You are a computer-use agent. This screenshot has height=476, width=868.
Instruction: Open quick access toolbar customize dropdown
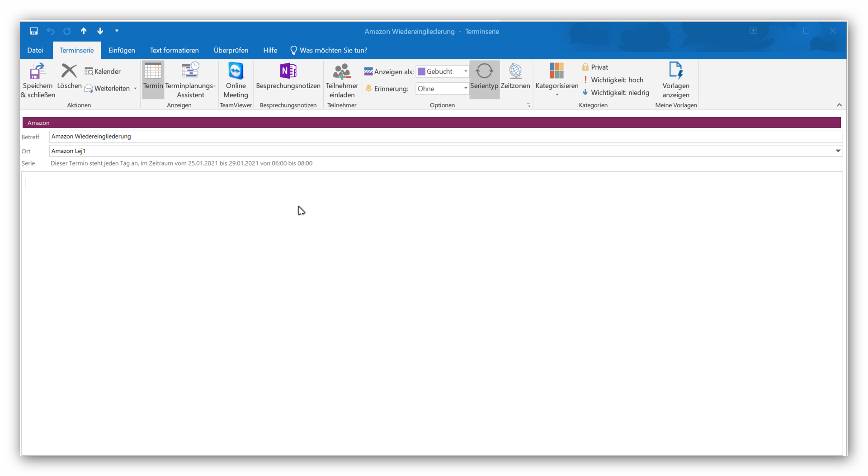tap(117, 31)
